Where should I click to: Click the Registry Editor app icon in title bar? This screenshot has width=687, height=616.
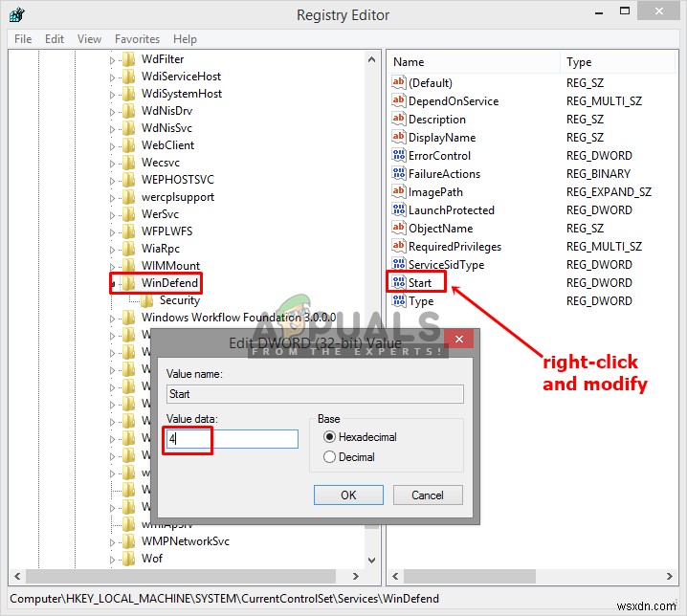(x=16, y=15)
